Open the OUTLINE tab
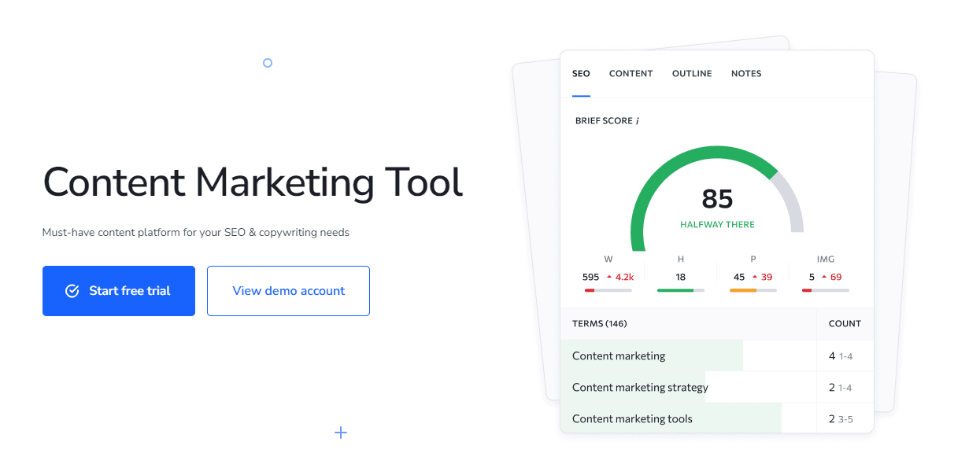The image size is (980, 475). pyautogui.click(x=691, y=73)
